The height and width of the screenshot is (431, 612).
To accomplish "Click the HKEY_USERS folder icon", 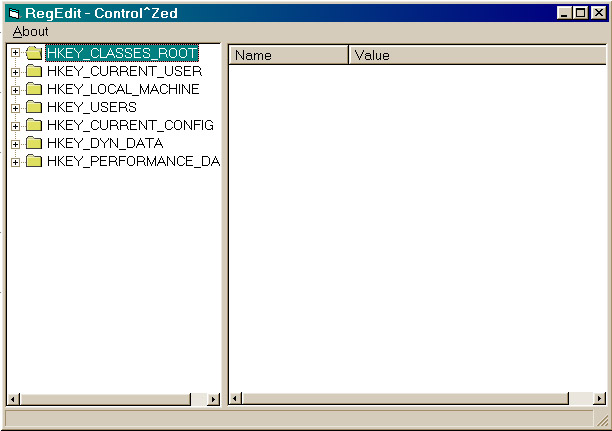I will click(x=34, y=107).
